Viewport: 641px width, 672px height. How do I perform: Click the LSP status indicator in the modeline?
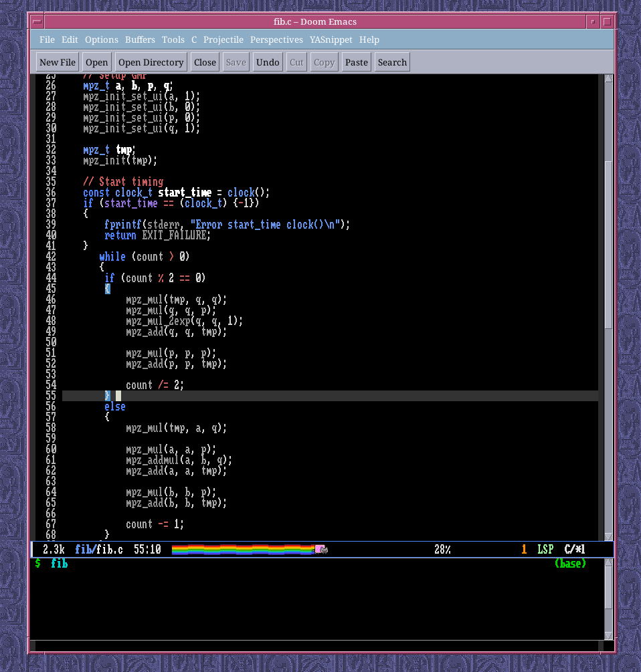point(545,549)
